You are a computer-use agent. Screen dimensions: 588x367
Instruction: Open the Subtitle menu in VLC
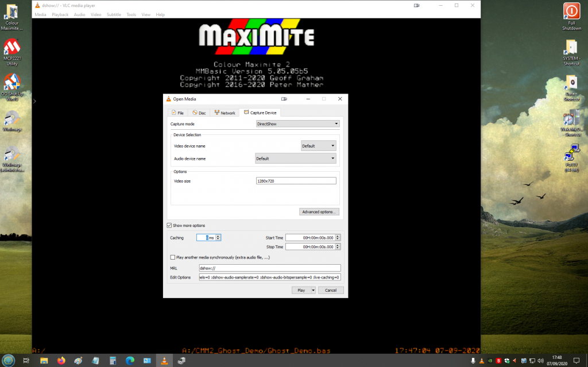[x=114, y=14]
